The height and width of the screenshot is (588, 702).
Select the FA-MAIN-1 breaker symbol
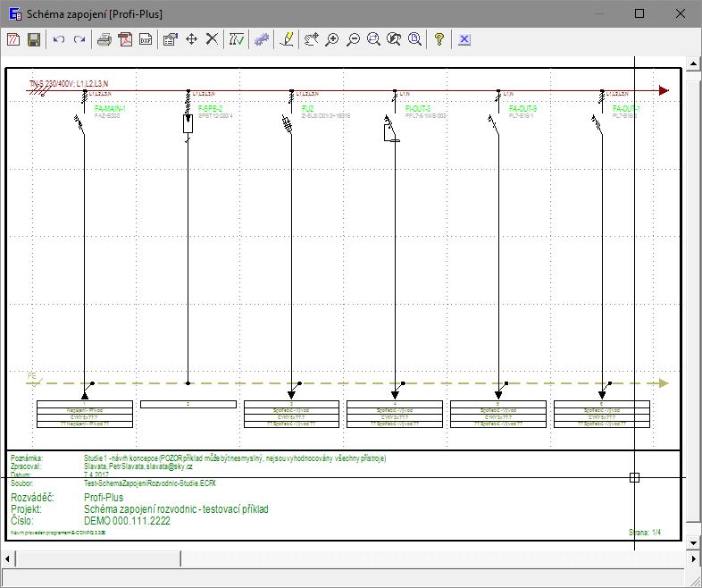[79, 123]
